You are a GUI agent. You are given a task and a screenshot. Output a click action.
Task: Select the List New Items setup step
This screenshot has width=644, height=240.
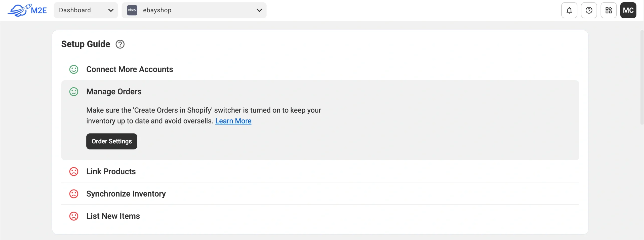tap(113, 216)
